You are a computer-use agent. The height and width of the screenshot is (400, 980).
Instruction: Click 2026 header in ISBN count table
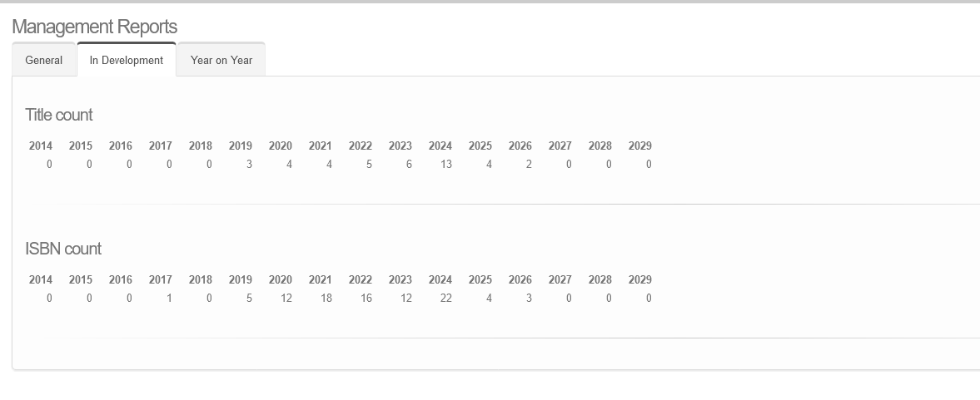tap(520, 279)
